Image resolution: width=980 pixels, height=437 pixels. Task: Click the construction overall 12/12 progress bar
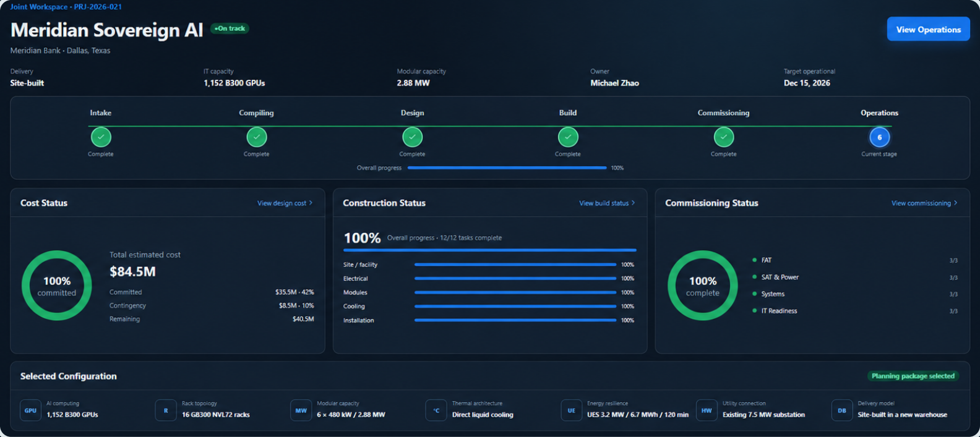click(x=490, y=250)
